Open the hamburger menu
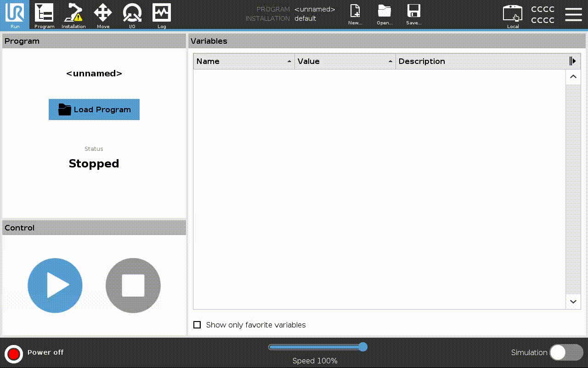Image resolution: width=588 pixels, height=368 pixels. pyautogui.click(x=573, y=15)
